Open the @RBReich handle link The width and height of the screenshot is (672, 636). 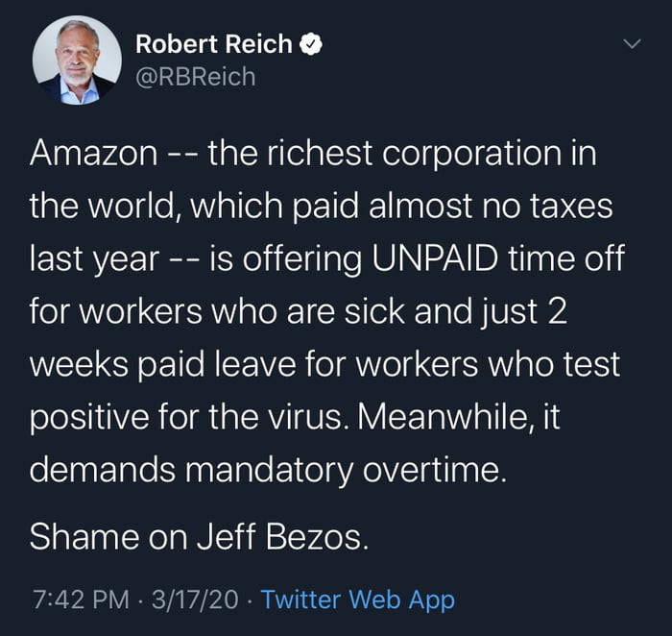coord(196,76)
